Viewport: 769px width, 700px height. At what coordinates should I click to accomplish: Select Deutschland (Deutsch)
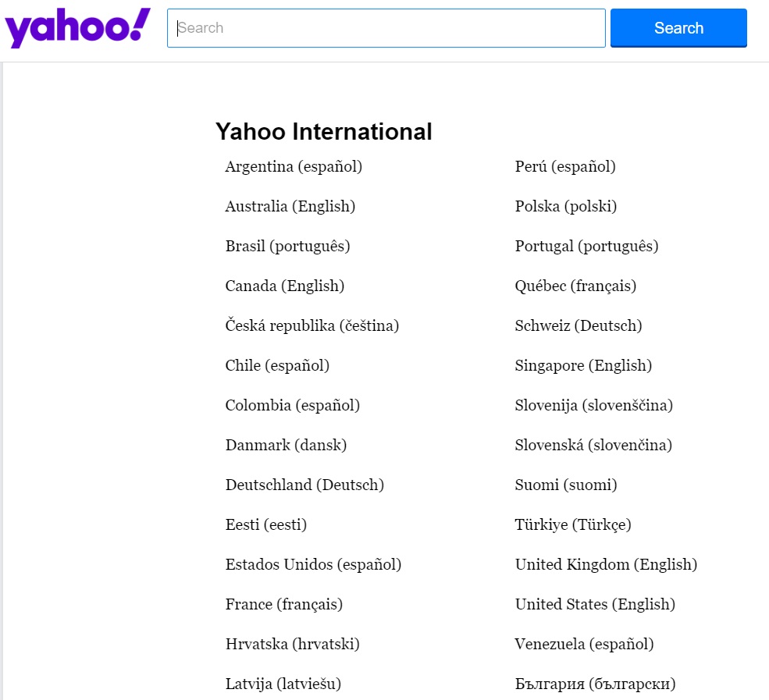[x=304, y=485]
